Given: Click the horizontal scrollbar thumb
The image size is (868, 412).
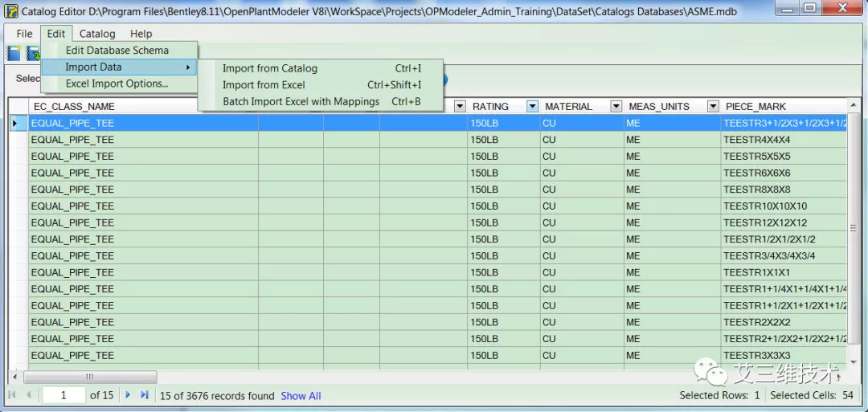Looking at the screenshot, I should [x=90, y=377].
